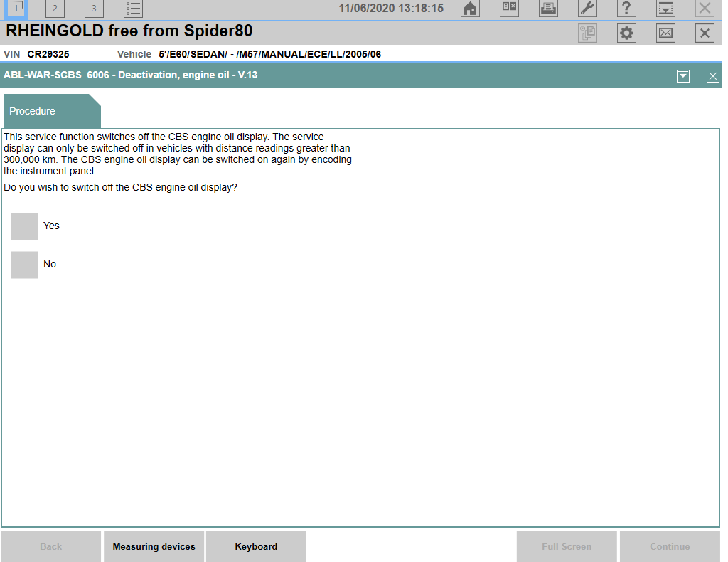Close the Deactivation engine oil procedure
This screenshot has height=562, width=728.
point(712,75)
